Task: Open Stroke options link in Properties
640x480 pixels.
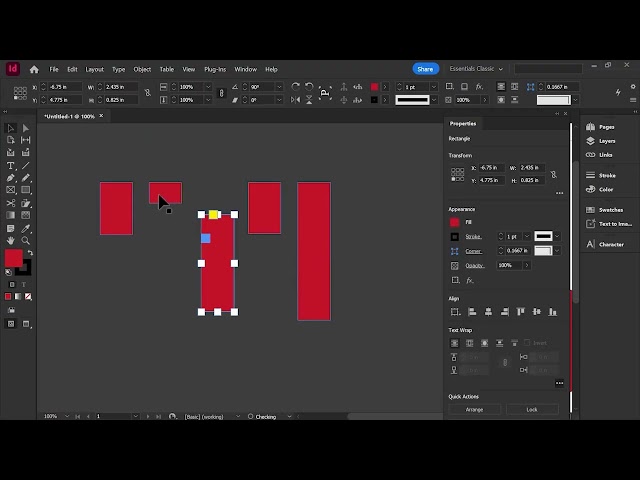Action: point(473,236)
